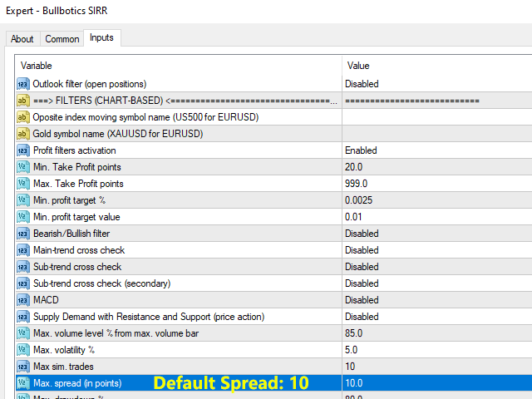Click the Profit filters activation icon
This screenshot has width=532, height=399.
pos(23,150)
